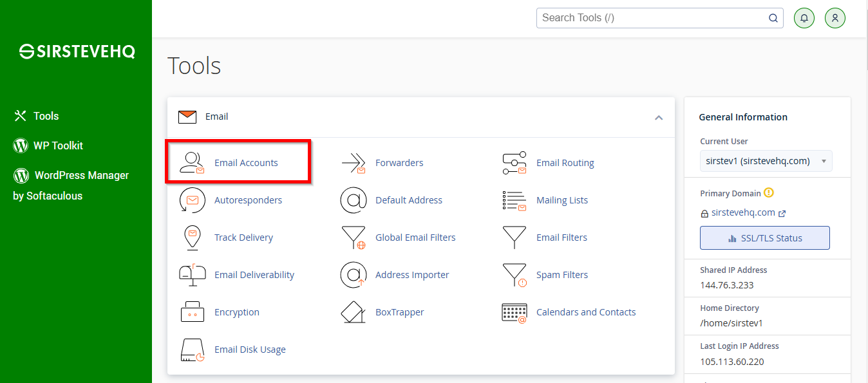
Task: Click the Primary Domain warning icon
Action: [x=769, y=192]
